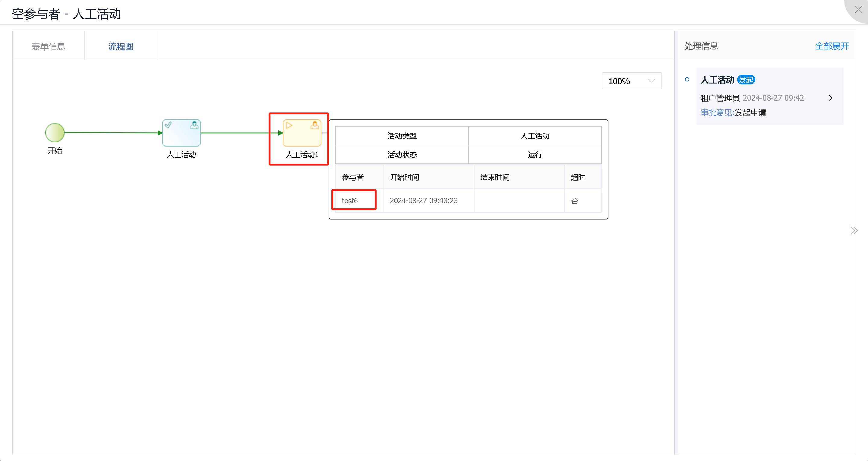Click the zoom dropdown arrow

pyautogui.click(x=651, y=81)
